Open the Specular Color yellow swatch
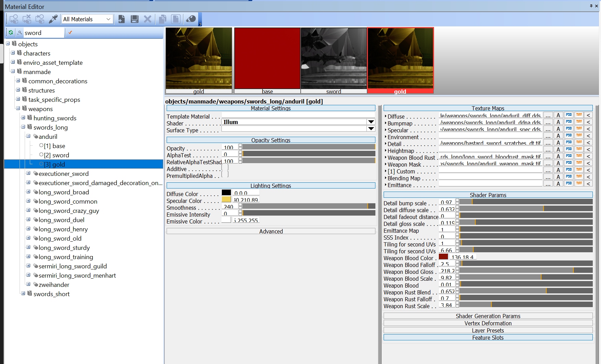The width and height of the screenshot is (601, 364). pos(226,199)
